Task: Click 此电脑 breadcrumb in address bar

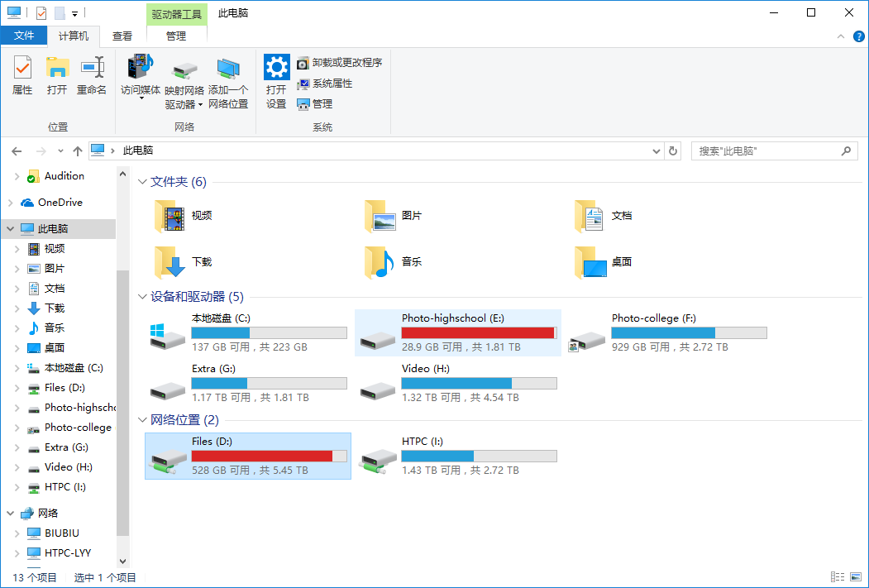Action: coord(138,151)
